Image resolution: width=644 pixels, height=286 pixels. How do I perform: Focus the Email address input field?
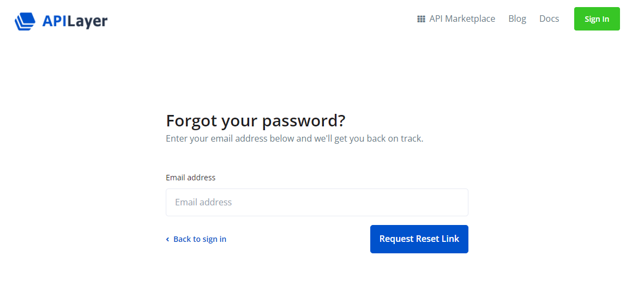(x=317, y=202)
